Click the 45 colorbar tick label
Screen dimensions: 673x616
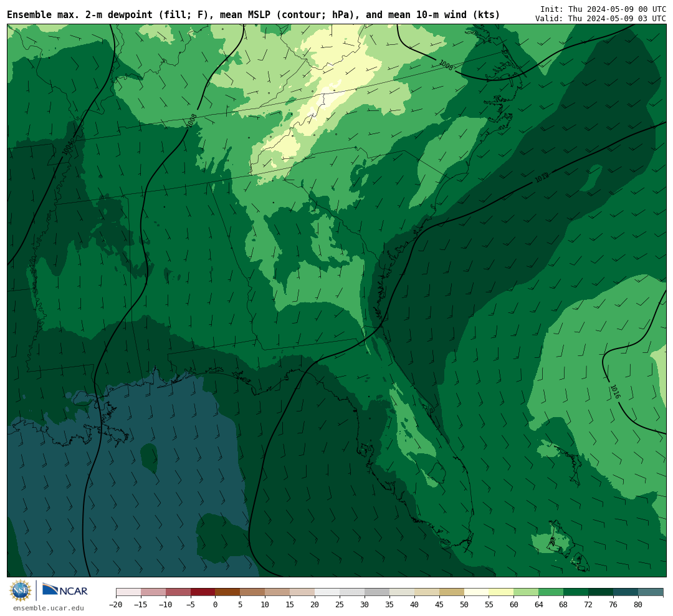tap(439, 605)
